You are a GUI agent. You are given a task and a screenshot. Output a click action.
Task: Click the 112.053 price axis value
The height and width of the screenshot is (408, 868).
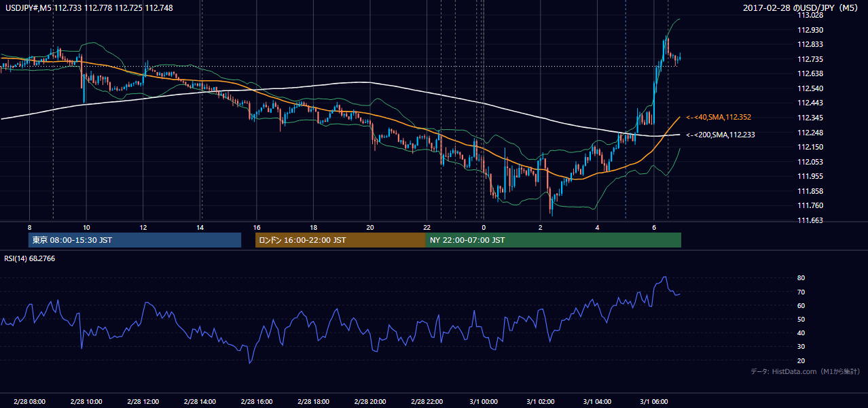point(810,162)
